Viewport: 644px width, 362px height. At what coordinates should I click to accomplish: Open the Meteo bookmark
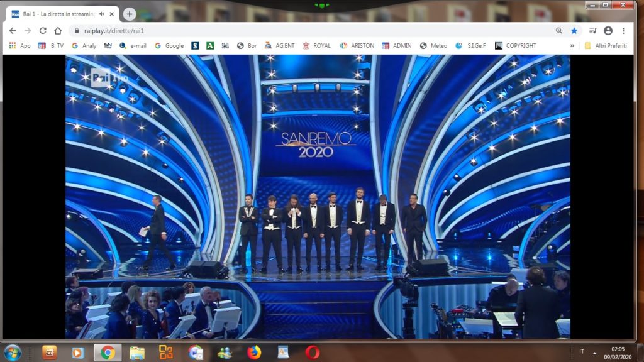(x=433, y=46)
